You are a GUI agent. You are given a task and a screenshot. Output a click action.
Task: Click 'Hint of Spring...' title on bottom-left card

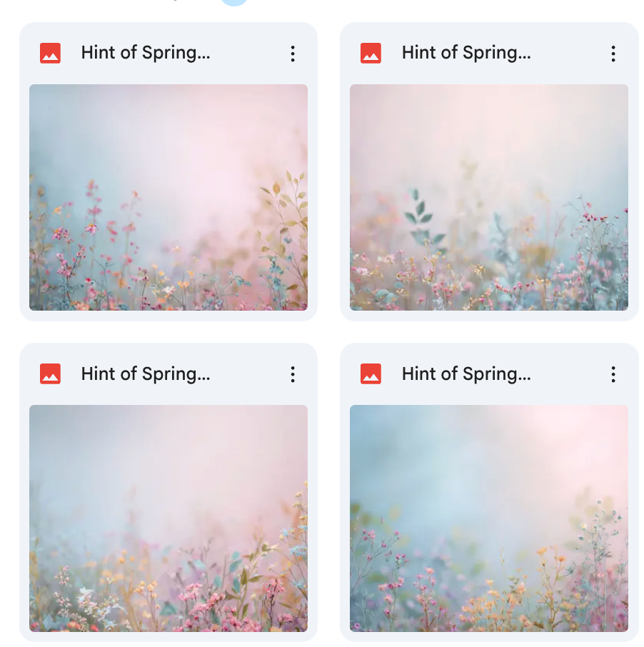point(146,373)
